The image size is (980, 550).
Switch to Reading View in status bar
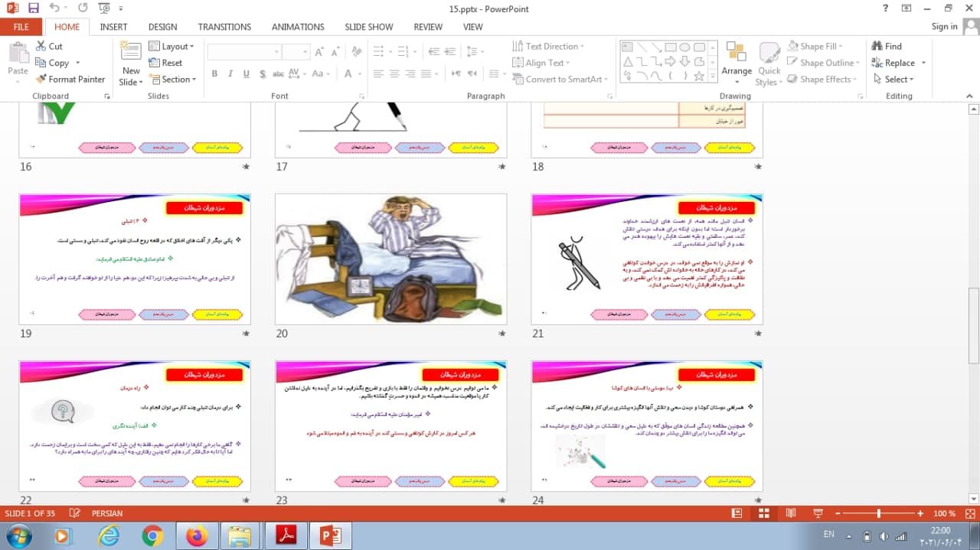click(x=789, y=513)
